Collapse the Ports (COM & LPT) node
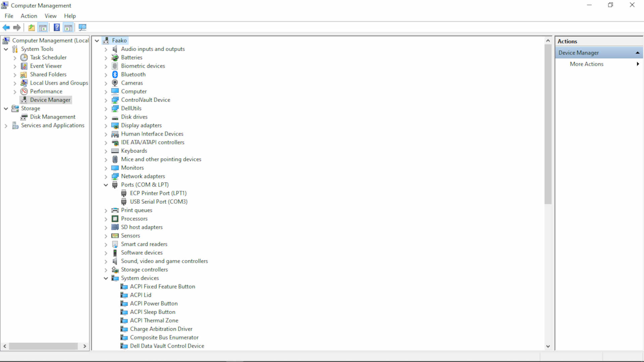The image size is (644, 362). tap(106, 185)
